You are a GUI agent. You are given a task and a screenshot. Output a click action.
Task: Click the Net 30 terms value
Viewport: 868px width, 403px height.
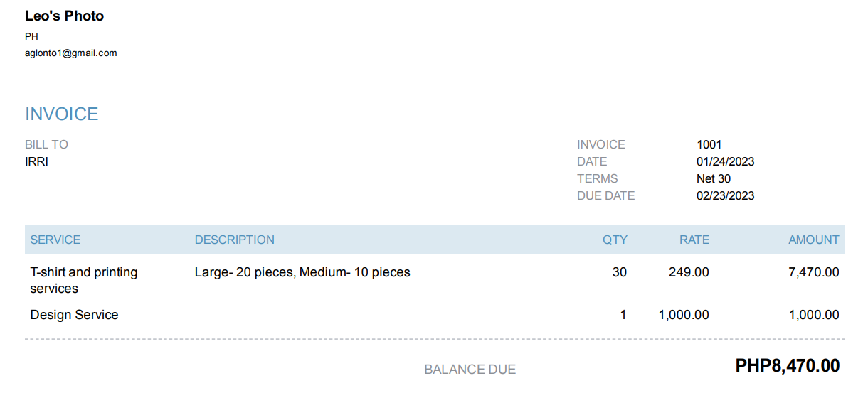click(x=714, y=179)
